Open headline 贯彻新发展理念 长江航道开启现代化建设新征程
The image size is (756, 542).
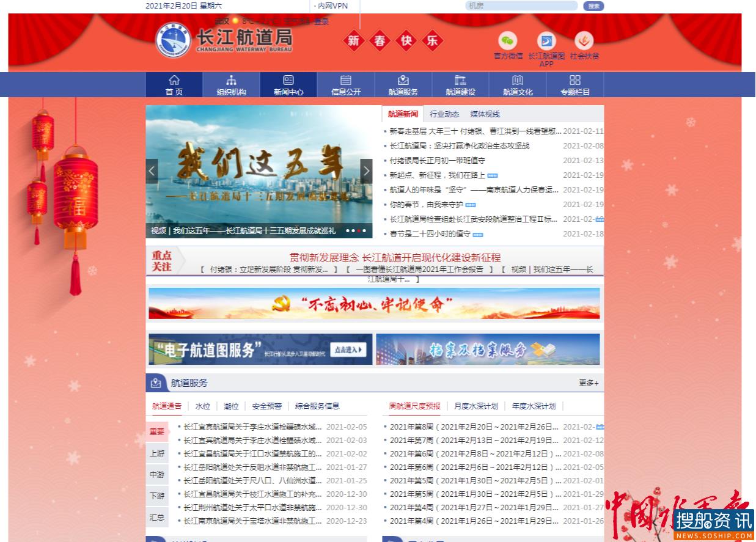[x=395, y=258]
